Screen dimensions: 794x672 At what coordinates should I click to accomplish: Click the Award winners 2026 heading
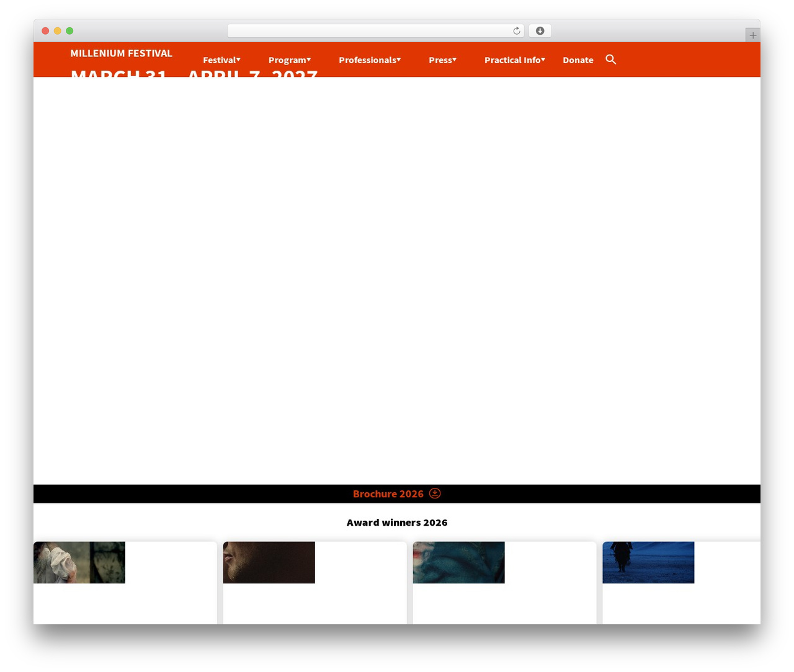(397, 523)
